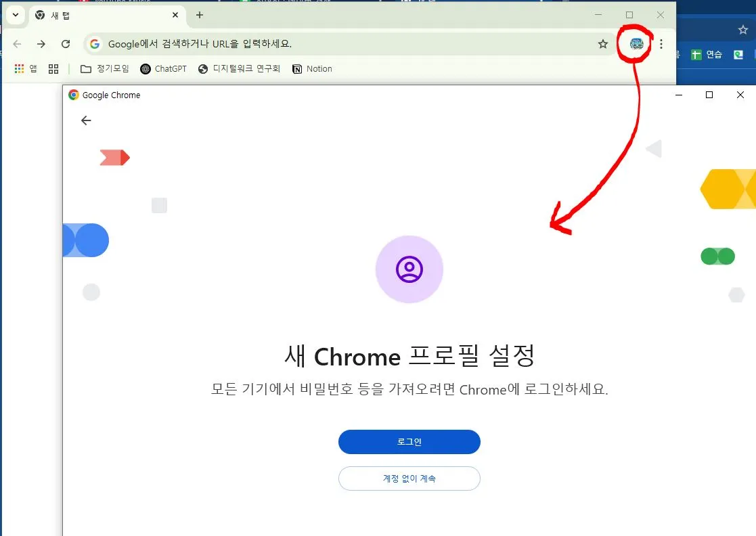This screenshot has height=536, width=756.
Task: Minimize the main Chrome browser window
Action: click(x=598, y=15)
